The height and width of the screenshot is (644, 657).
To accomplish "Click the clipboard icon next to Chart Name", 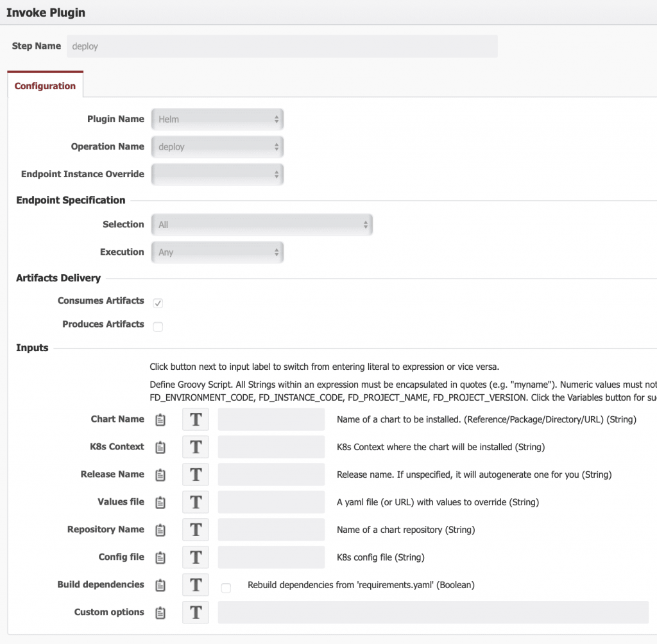I will coord(160,420).
